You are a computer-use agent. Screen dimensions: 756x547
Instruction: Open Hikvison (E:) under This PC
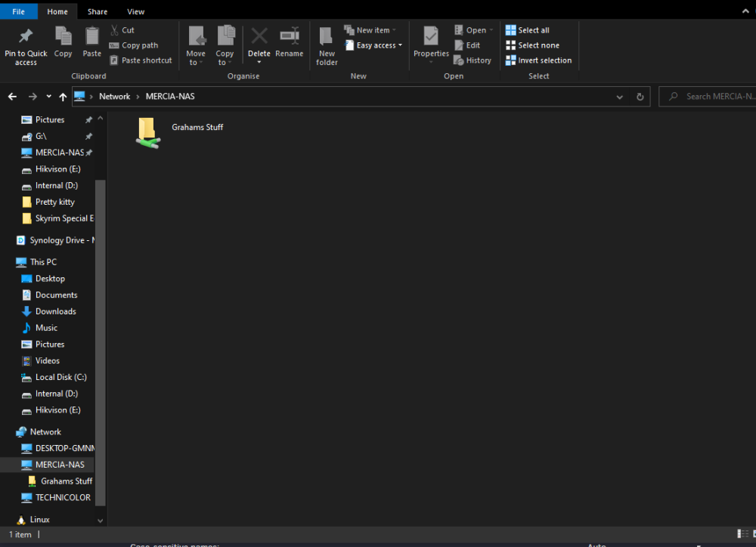tap(58, 410)
